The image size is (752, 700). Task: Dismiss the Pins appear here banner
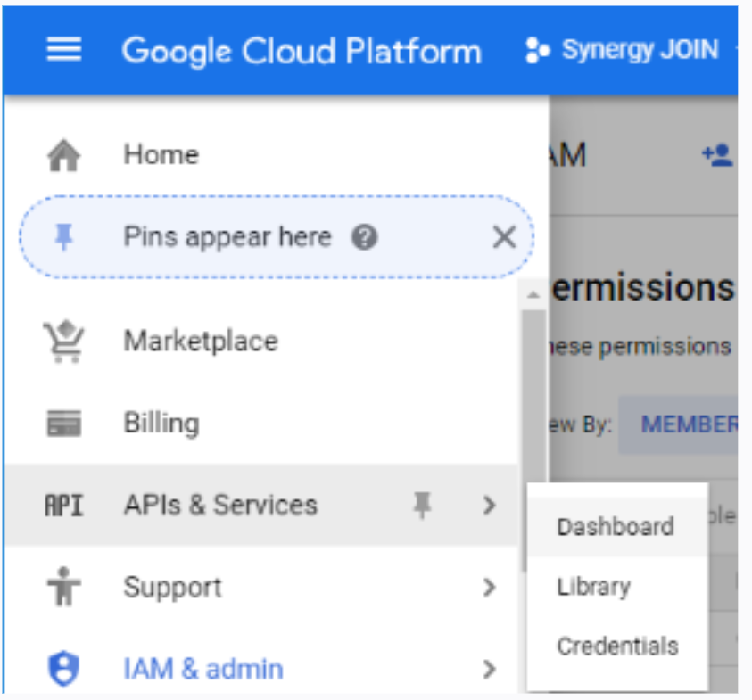505,237
